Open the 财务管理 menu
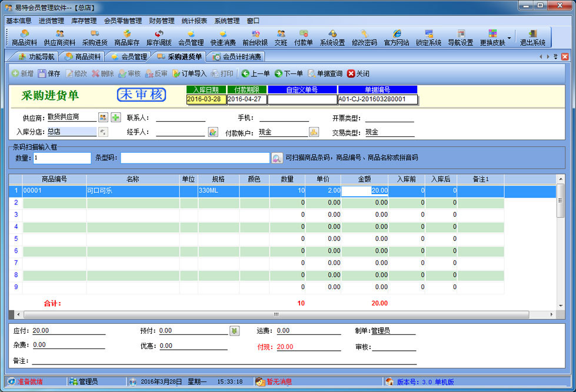Image resolution: width=576 pixels, height=392 pixels. click(x=161, y=21)
